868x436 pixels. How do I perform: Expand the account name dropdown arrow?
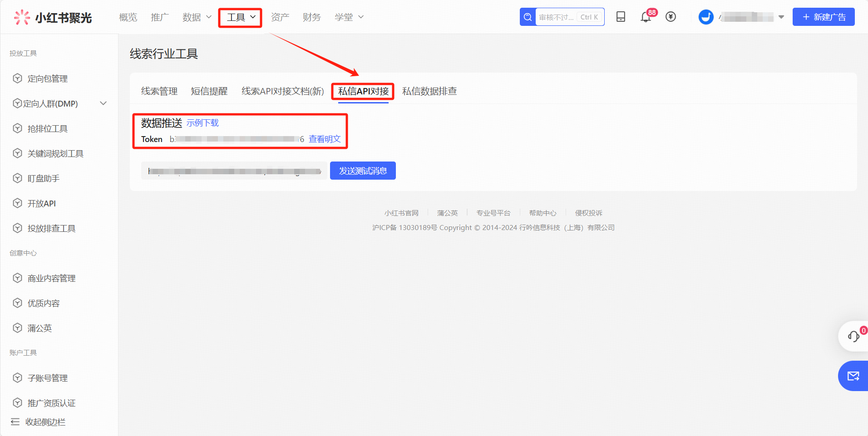(x=781, y=17)
